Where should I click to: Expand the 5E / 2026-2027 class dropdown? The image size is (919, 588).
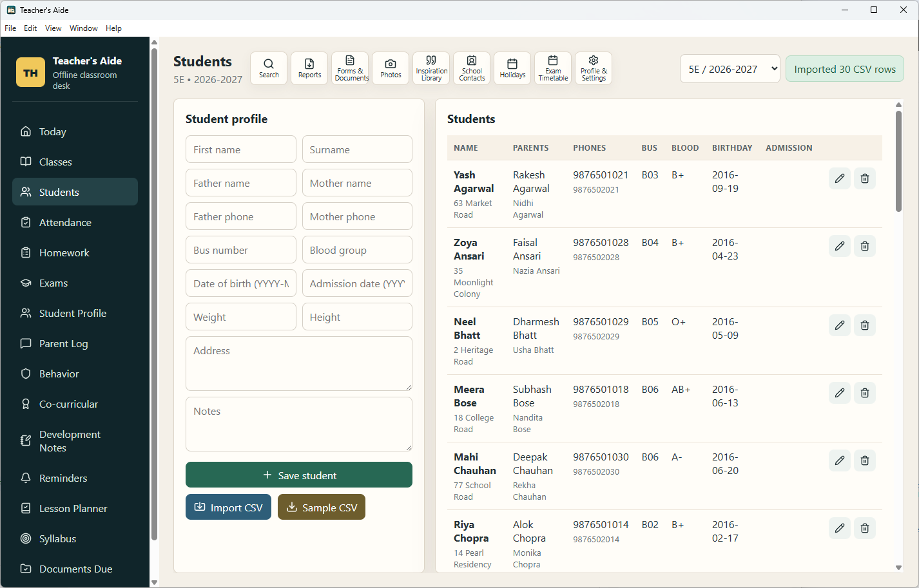(730, 69)
